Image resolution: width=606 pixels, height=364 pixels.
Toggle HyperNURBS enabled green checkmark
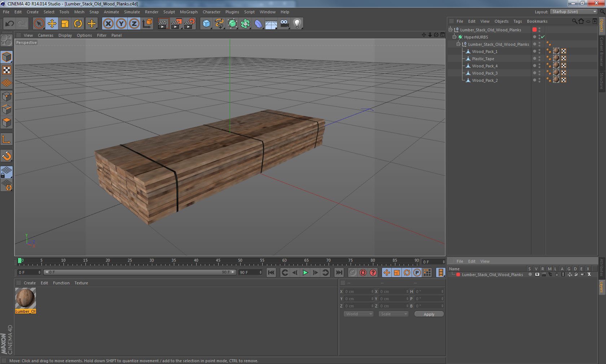pyautogui.click(x=543, y=37)
